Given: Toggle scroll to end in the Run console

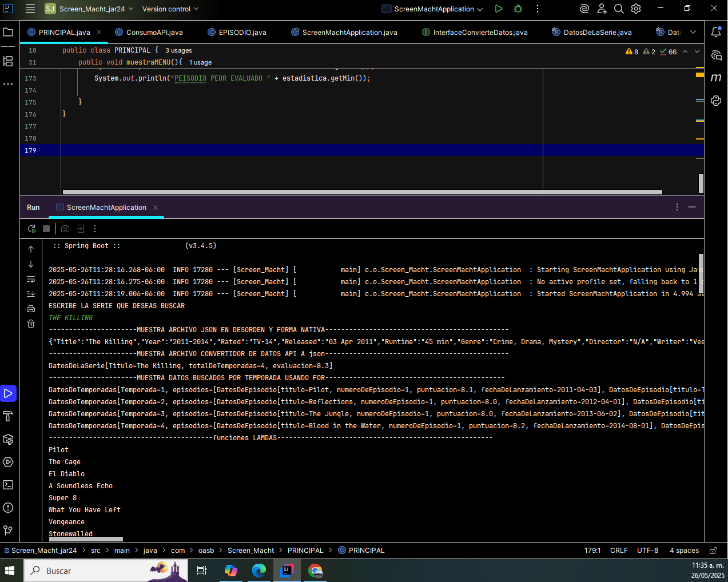Looking at the screenshot, I should pos(31,294).
